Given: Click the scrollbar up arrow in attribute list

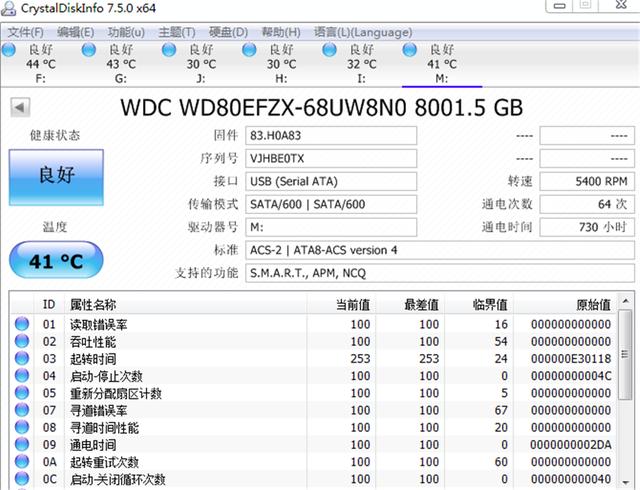Looking at the screenshot, I should pyautogui.click(x=625, y=301).
